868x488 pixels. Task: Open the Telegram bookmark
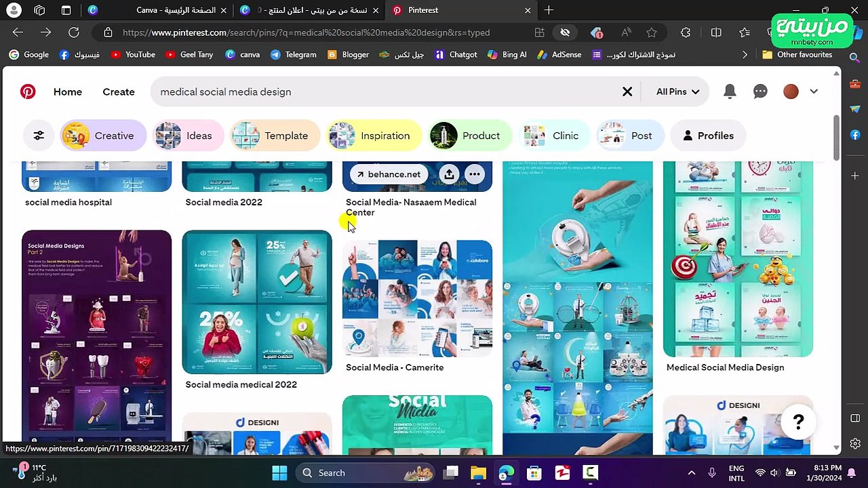point(294,54)
